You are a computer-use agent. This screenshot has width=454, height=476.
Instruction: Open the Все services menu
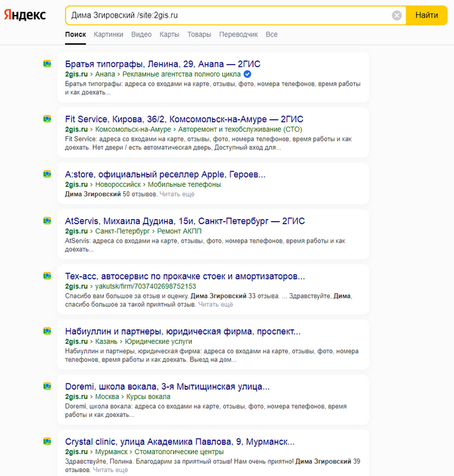[x=272, y=34]
